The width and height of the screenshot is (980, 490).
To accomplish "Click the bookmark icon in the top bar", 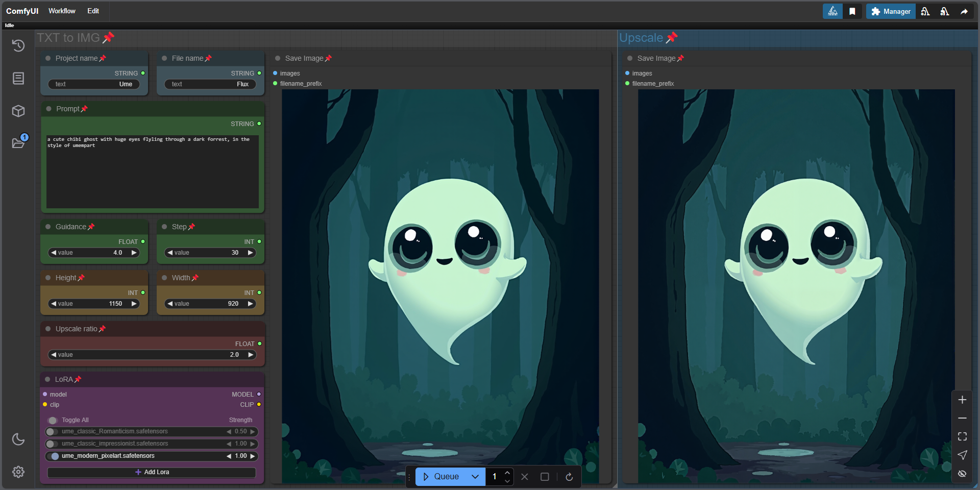I will [852, 11].
